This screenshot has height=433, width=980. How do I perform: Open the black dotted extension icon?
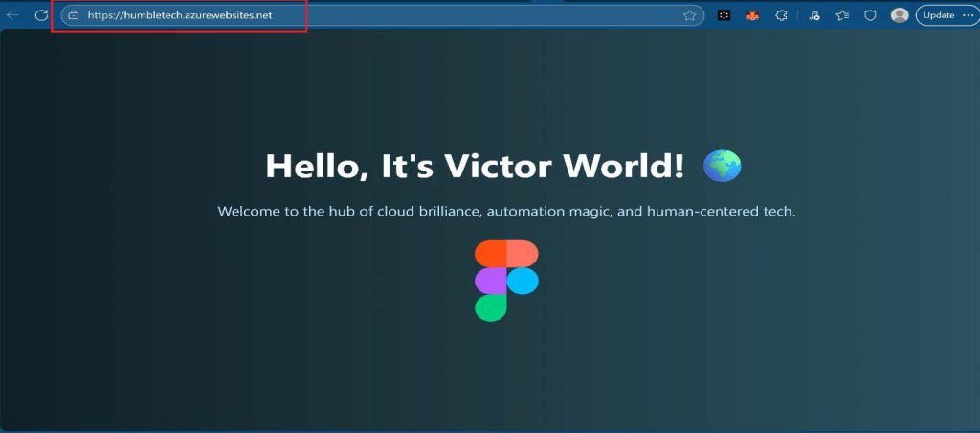pyautogui.click(x=724, y=15)
